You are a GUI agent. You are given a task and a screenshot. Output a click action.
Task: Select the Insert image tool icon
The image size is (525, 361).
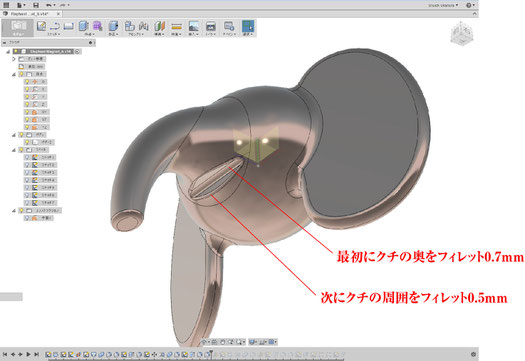tap(194, 26)
